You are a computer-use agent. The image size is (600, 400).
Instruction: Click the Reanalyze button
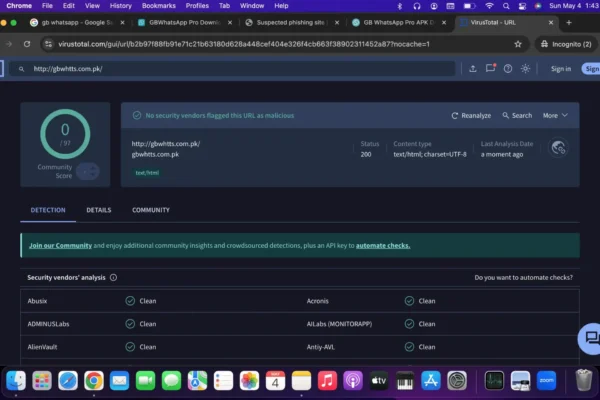point(471,116)
